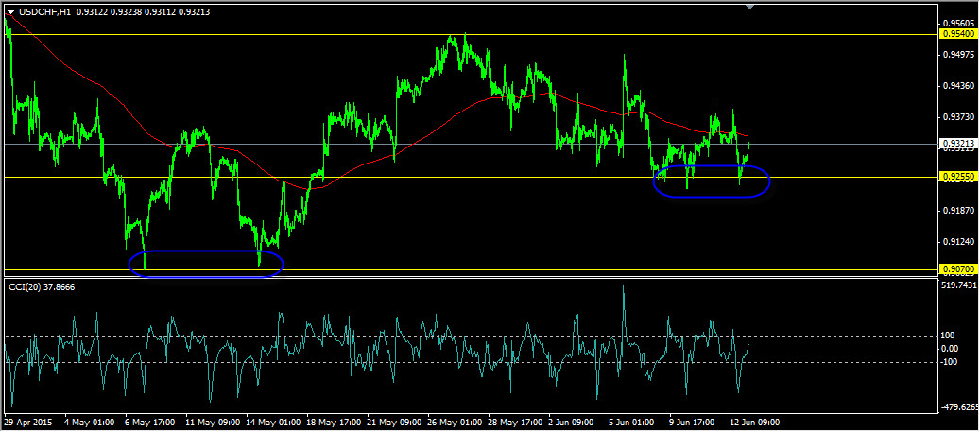Image resolution: width=980 pixels, height=432 pixels.
Task: Click the CCI scale maximum 519.7431
Action: pyautogui.click(x=960, y=285)
